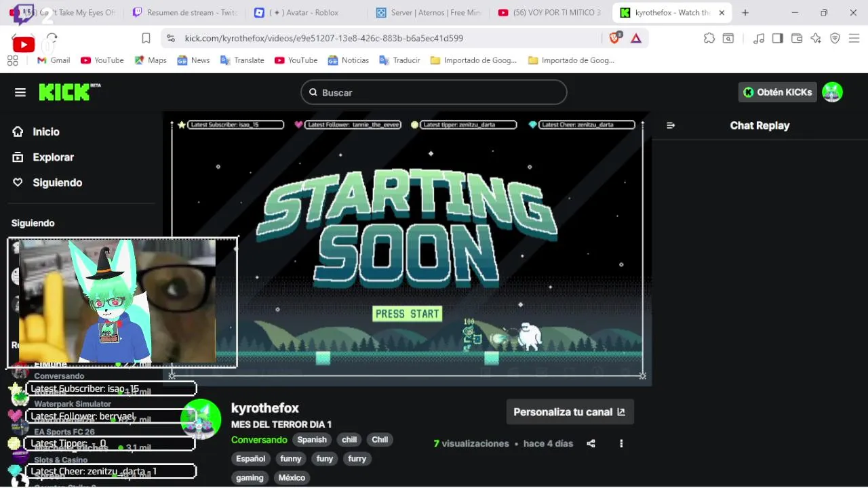Open the Maps bookmark

[x=151, y=60]
